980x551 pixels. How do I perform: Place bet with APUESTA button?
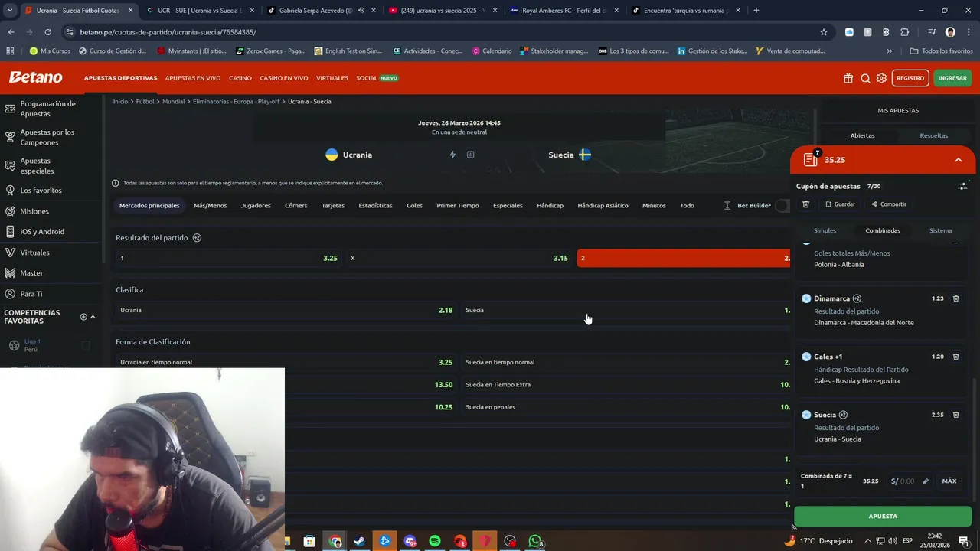(x=883, y=516)
